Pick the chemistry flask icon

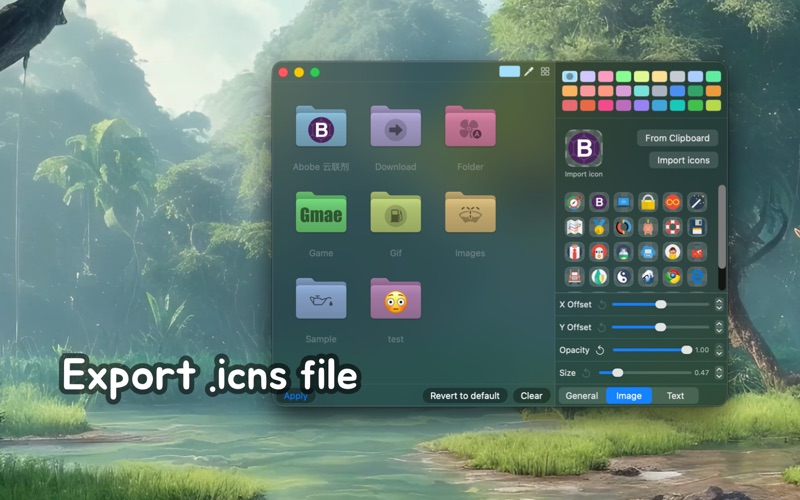(x=623, y=252)
